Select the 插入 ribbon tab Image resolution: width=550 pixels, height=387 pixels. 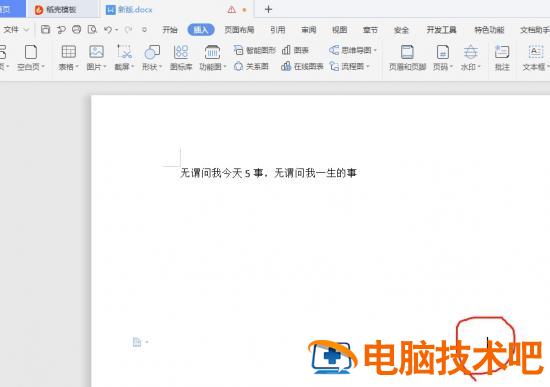[x=201, y=30]
